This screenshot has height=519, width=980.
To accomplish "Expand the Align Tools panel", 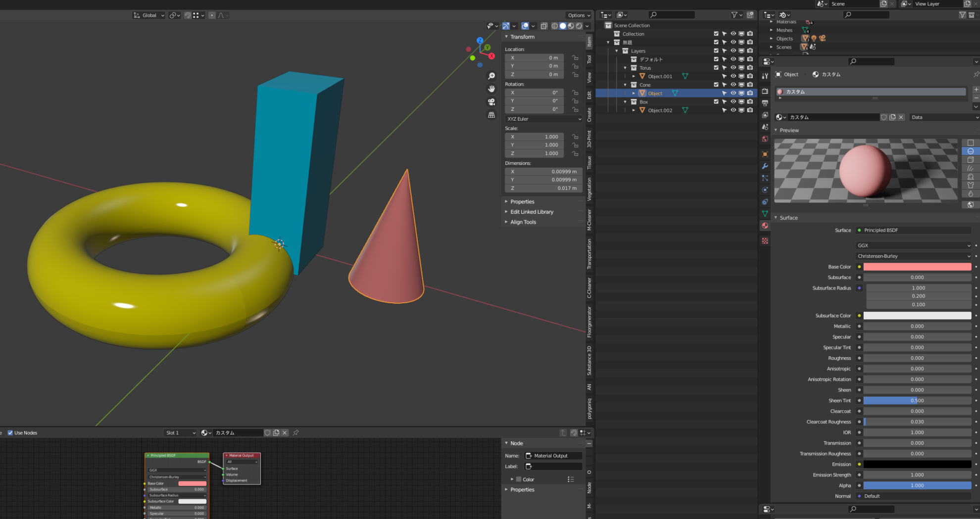I will tap(523, 222).
